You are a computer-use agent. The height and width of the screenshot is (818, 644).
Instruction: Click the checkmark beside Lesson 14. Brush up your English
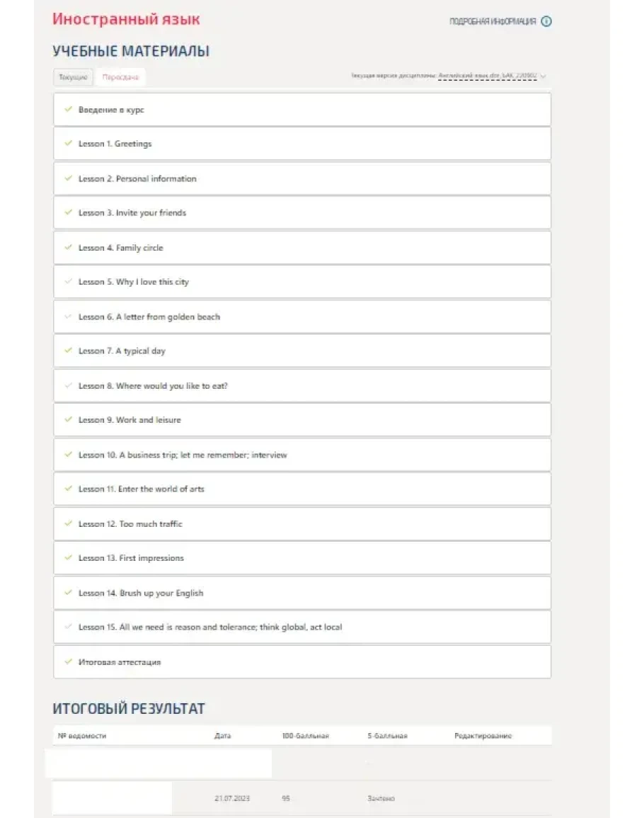(68, 593)
